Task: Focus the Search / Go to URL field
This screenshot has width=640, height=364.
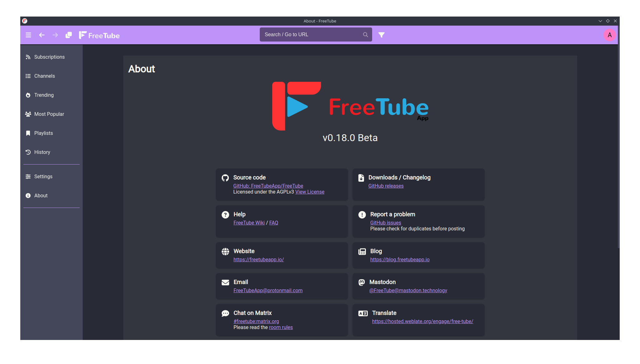Action: point(316,35)
